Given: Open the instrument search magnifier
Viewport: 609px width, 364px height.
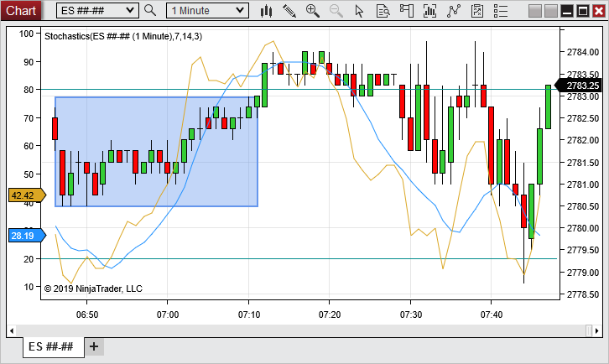Looking at the screenshot, I should [x=150, y=11].
